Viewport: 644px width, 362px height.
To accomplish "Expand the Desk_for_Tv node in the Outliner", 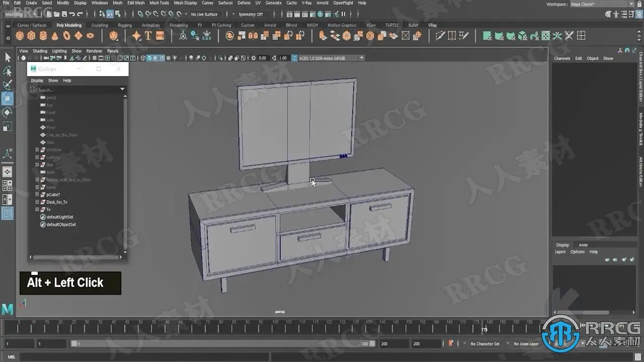I will pyautogui.click(x=37, y=202).
